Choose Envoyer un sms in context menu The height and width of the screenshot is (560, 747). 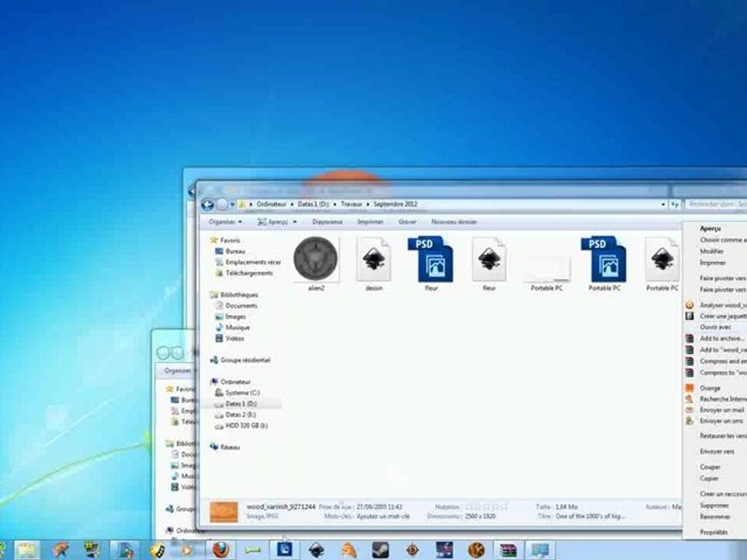pos(716,421)
